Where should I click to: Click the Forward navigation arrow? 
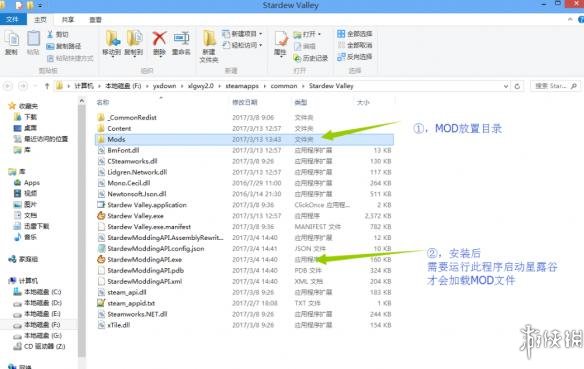(23, 86)
